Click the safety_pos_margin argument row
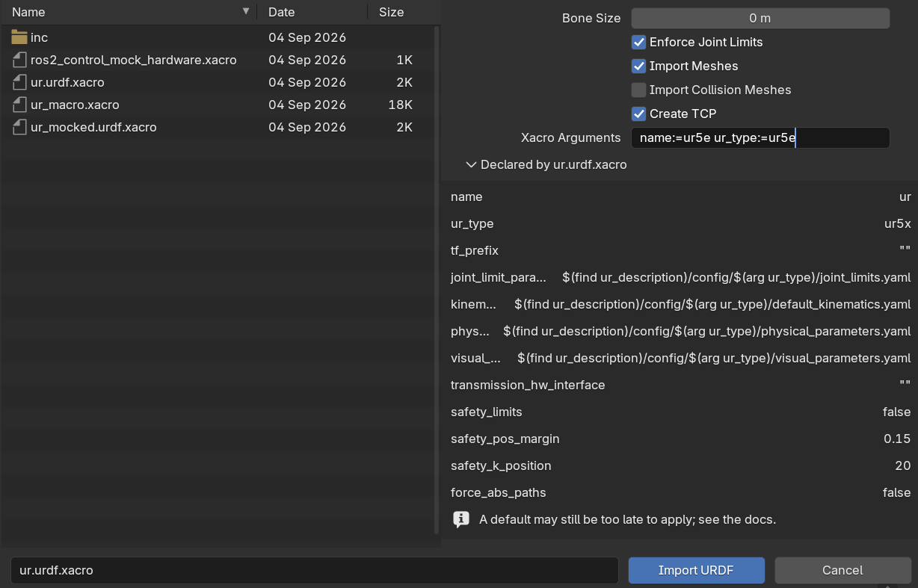918x588 pixels. click(x=680, y=439)
